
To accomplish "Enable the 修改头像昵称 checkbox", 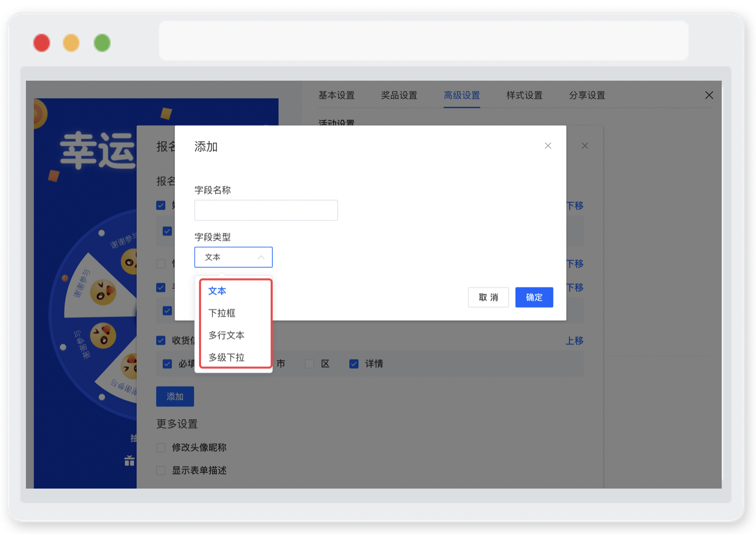I will [x=161, y=447].
